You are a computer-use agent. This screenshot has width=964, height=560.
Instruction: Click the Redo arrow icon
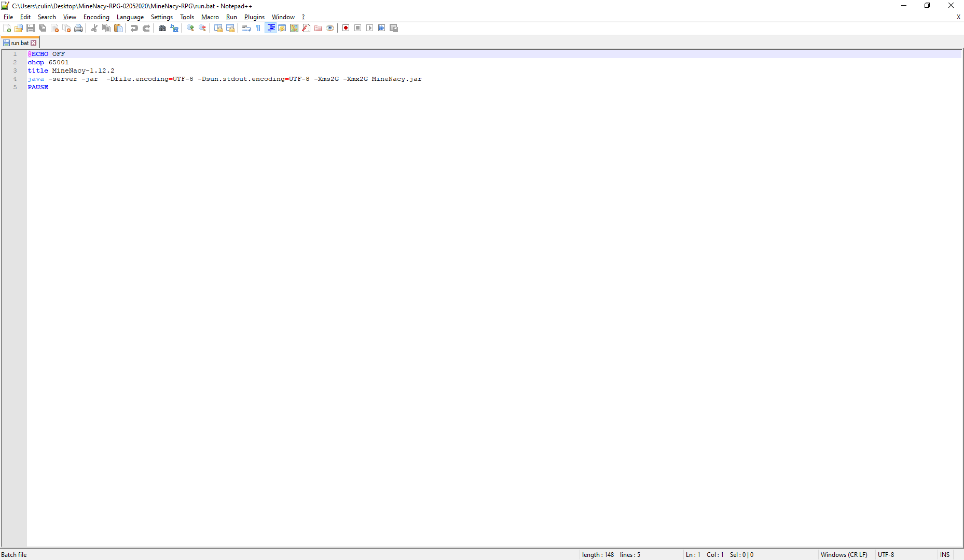[146, 28]
